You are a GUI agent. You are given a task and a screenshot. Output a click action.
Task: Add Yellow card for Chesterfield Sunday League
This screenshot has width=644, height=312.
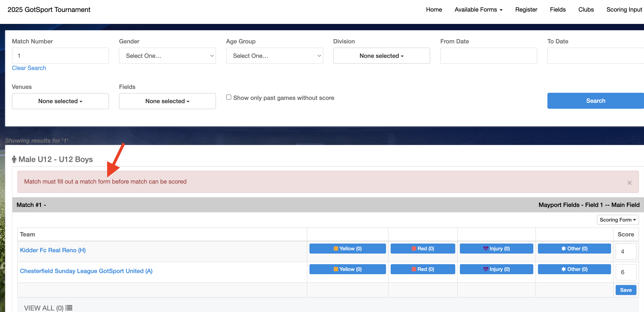(x=347, y=269)
